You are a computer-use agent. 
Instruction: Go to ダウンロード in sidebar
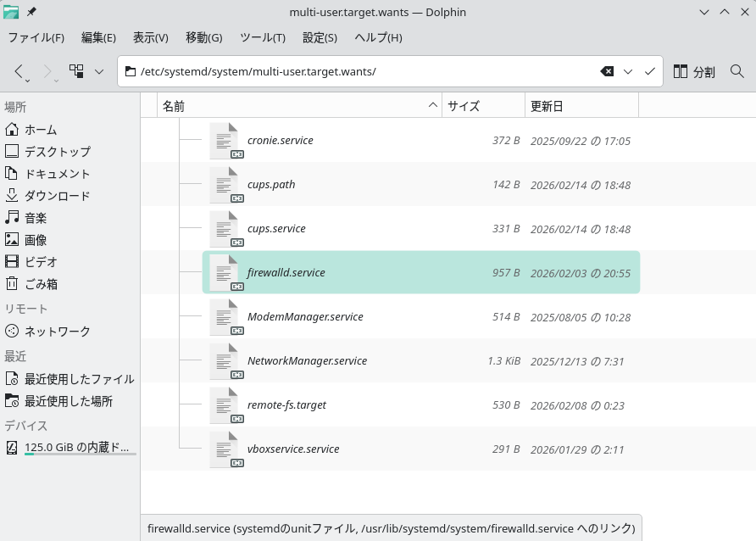pos(57,196)
